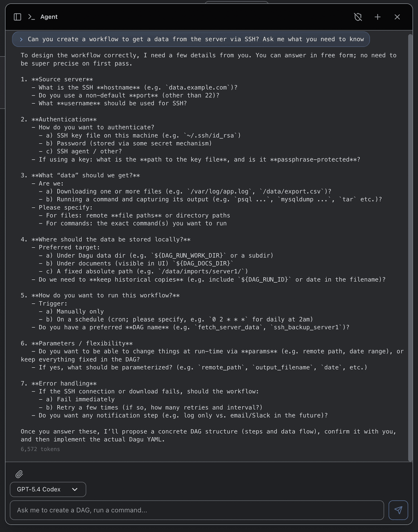Screen dimensions: 418x532
Task: Toggle the crossed-out shield safe mode icon
Action: (x=358, y=17)
